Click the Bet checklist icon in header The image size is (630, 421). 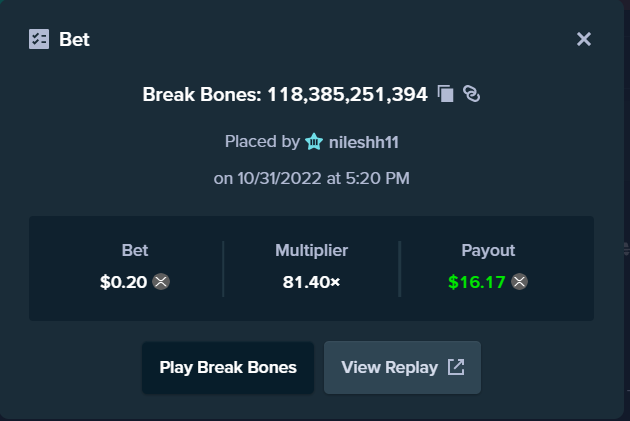tap(39, 39)
